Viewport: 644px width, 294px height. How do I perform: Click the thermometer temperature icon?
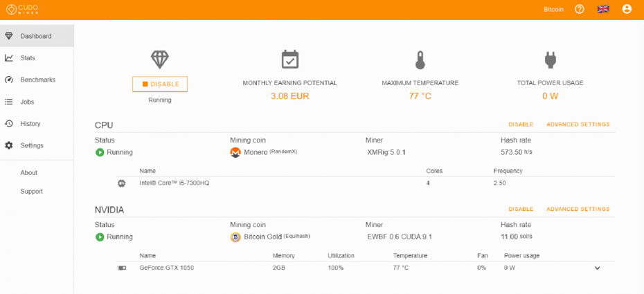pyautogui.click(x=420, y=60)
